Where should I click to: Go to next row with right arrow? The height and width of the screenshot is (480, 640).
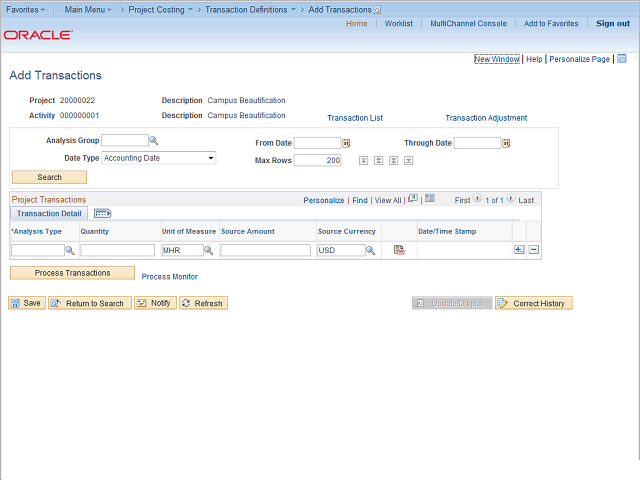511,199
